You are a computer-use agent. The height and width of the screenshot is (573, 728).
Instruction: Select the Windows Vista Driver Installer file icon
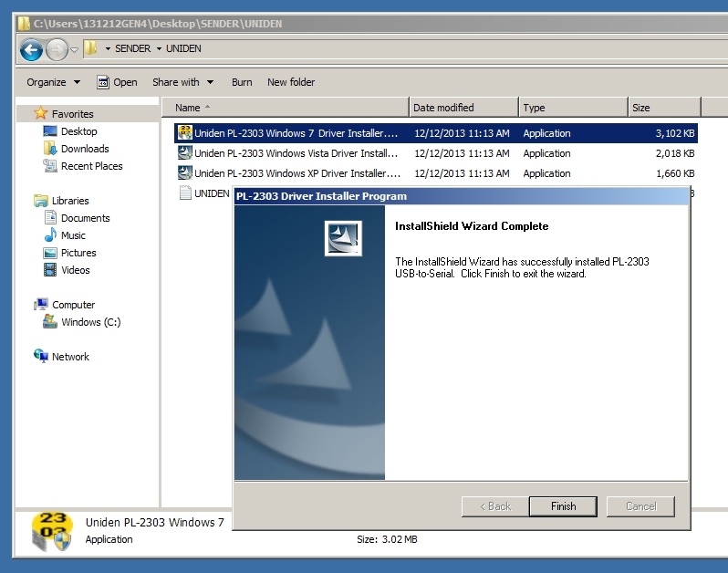pyautogui.click(x=184, y=153)
